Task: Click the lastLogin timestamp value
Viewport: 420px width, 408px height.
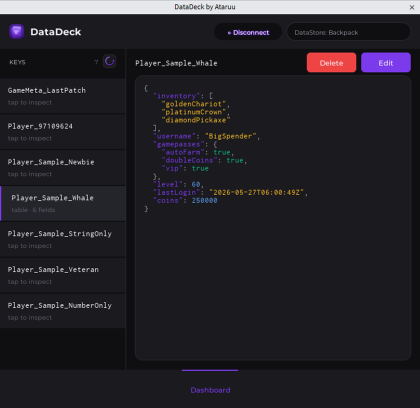Action: [256, 192]
